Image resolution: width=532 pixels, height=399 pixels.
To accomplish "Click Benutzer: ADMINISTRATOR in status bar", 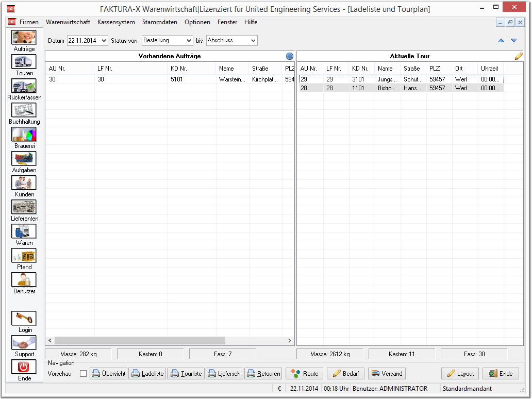I will (390, 389).
